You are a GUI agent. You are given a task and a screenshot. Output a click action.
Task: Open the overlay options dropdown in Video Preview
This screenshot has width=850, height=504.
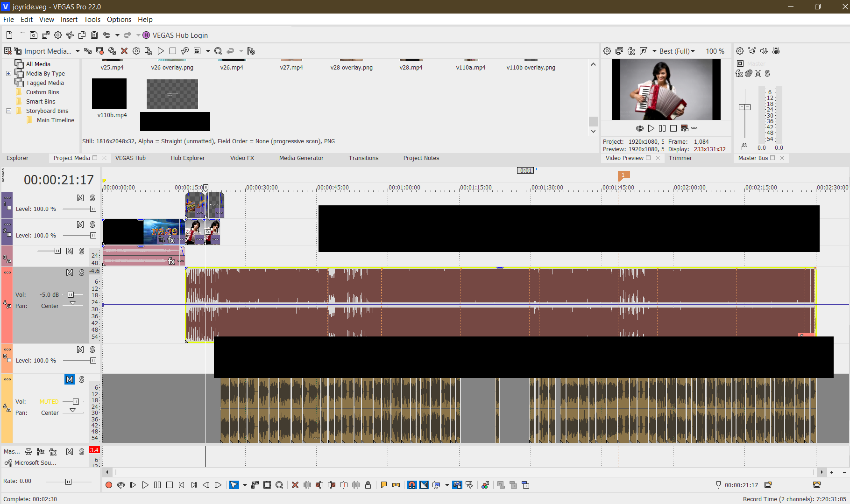[x=654, y=51]
